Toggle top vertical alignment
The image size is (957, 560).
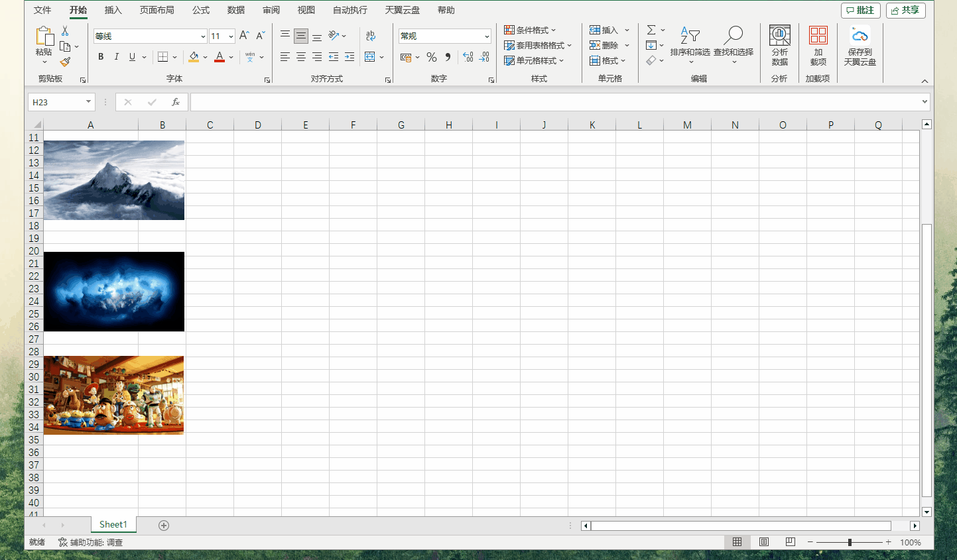point(285,36)
